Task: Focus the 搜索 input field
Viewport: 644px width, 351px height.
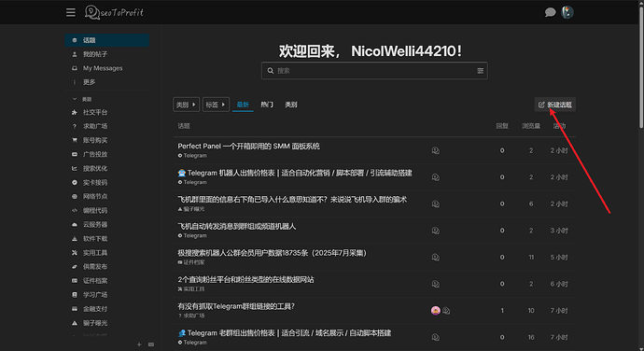Action: click(374, 71)
